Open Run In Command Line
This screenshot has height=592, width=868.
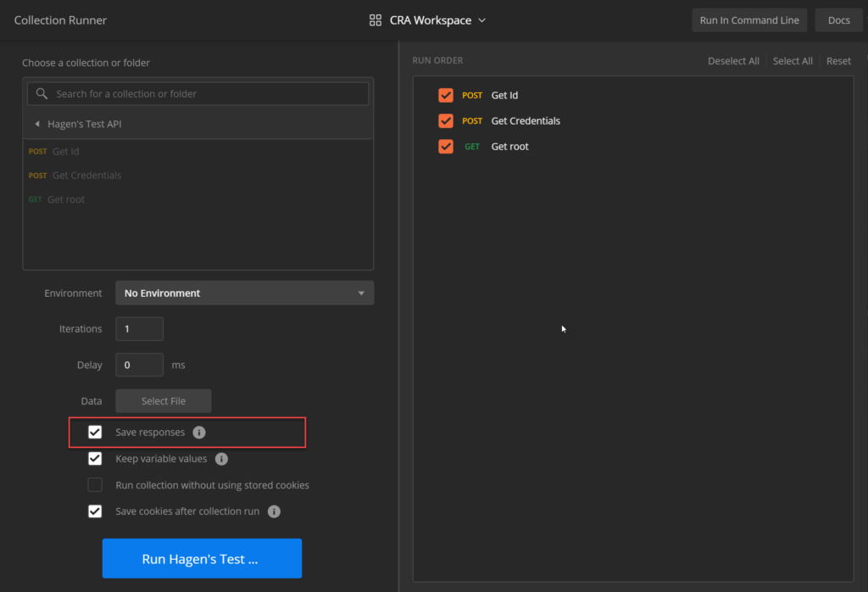(748, 20)
